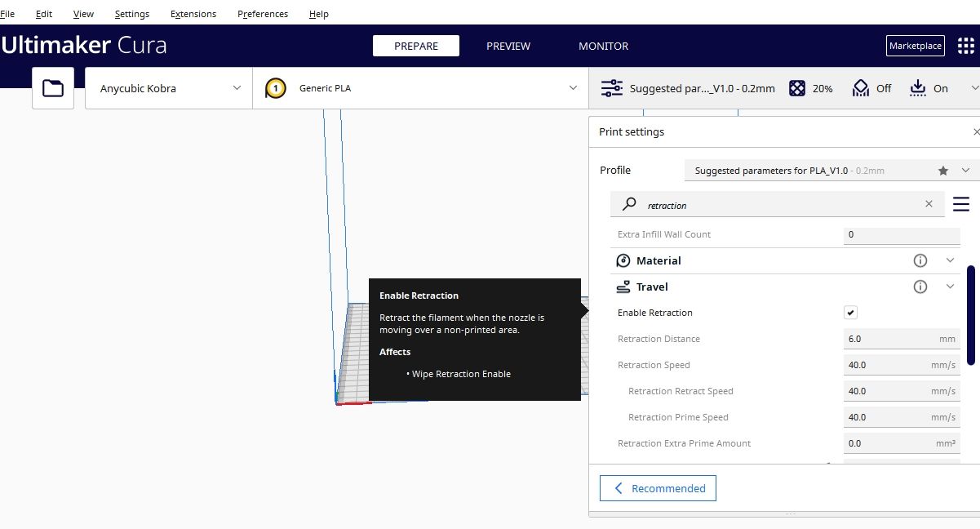Open settings visibility hamburger menu
980x529 pixels.
[960, 204]
